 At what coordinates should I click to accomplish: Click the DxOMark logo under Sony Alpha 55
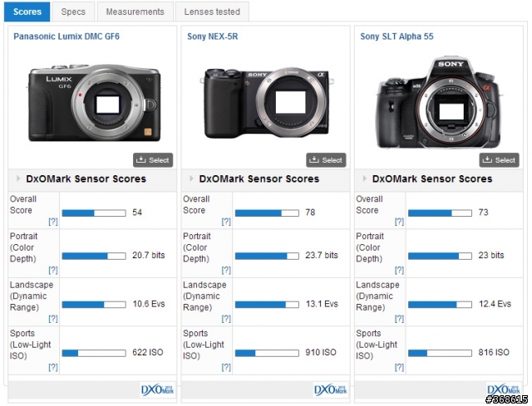coord(504,390)
